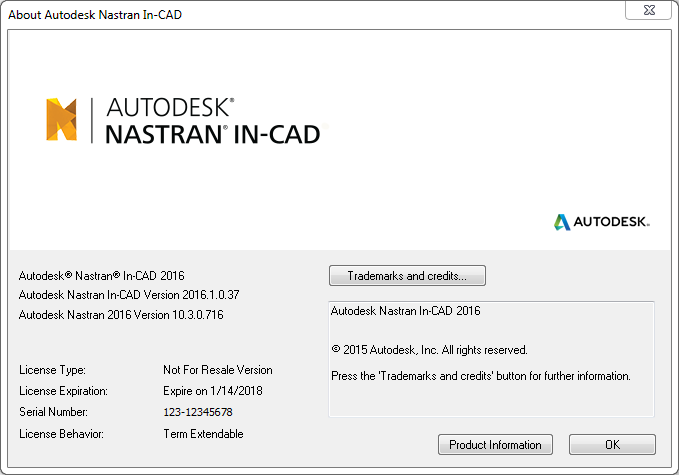Image resolution: width=679 pixels, height=475 pixels.
Task: Click 'Autodesk Nastran In-CAD 2016' in the info box
Action: pos(406,311)
